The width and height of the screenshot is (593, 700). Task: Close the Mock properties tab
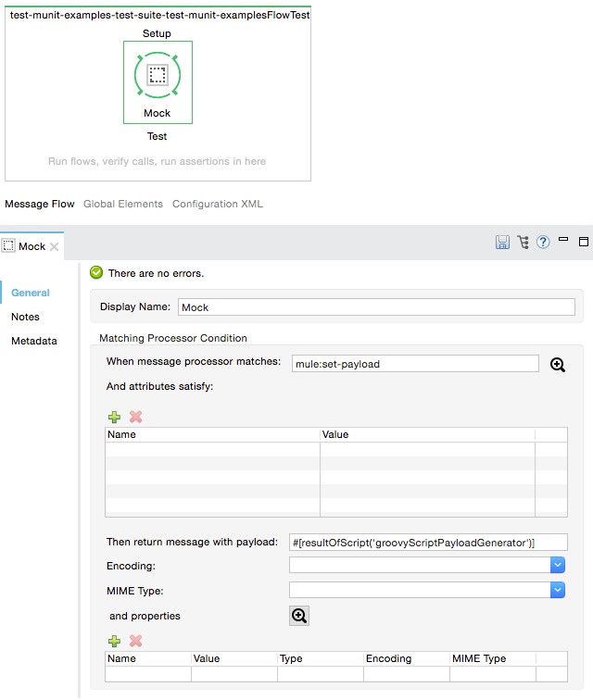55,247
